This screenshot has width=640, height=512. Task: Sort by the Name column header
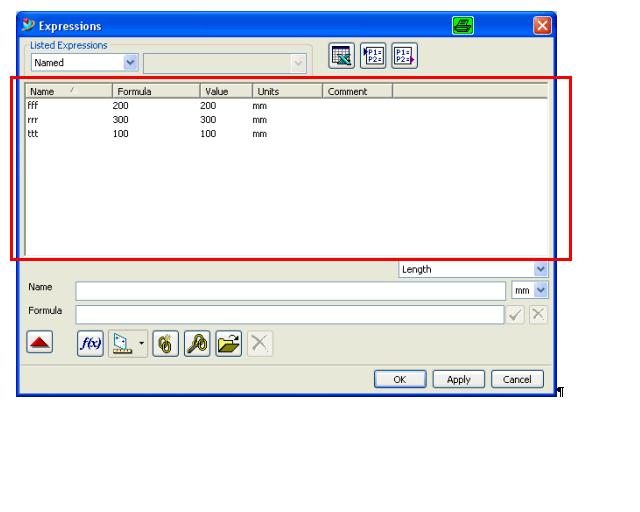(x=69, y=91)
